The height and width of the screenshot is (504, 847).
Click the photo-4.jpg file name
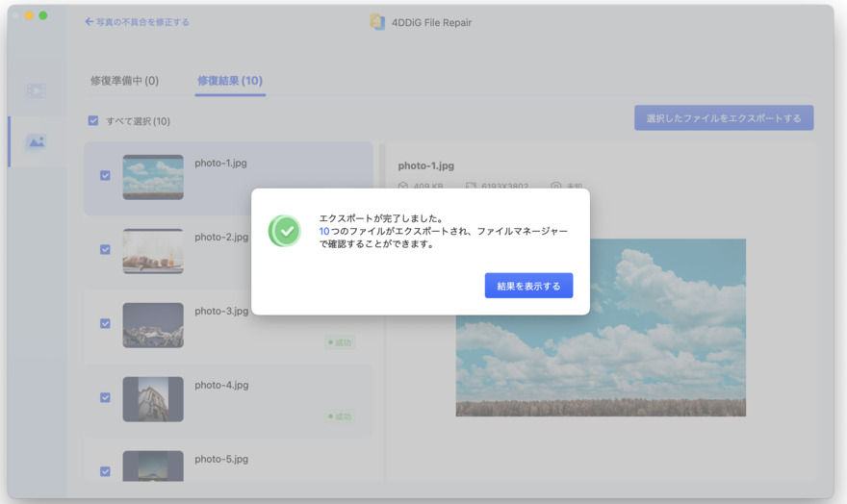point(221,385)
